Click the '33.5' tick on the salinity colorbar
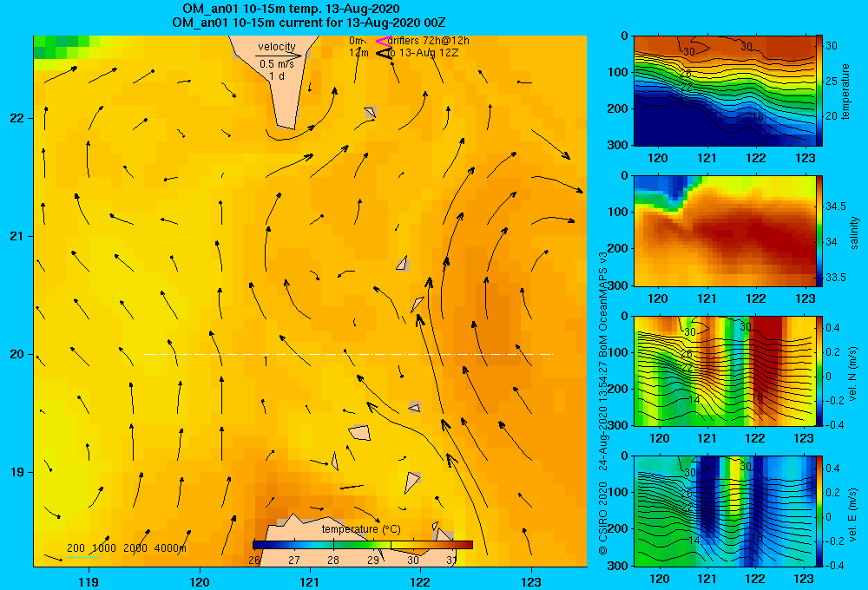The height and width of the screenshot is (590, 868). (835, 278)
